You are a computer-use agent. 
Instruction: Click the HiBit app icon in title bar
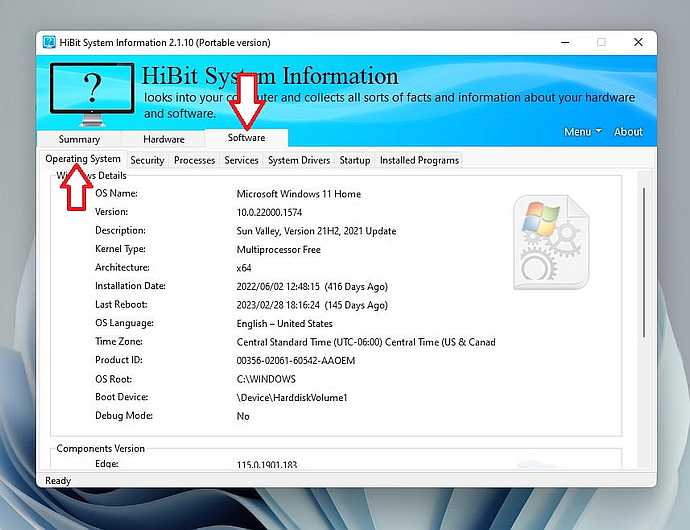(x=49, y=42)
